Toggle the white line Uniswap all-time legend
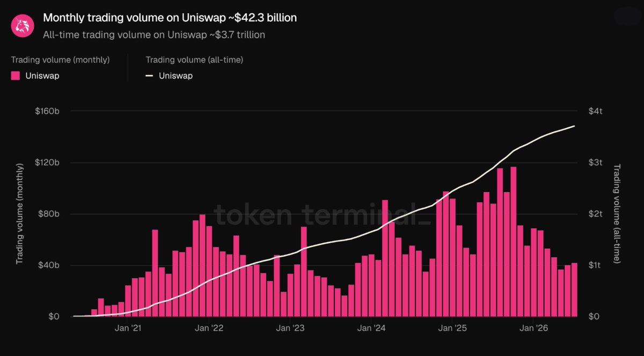Viewport: 644px width, 356px height. [x=149, y=76]
